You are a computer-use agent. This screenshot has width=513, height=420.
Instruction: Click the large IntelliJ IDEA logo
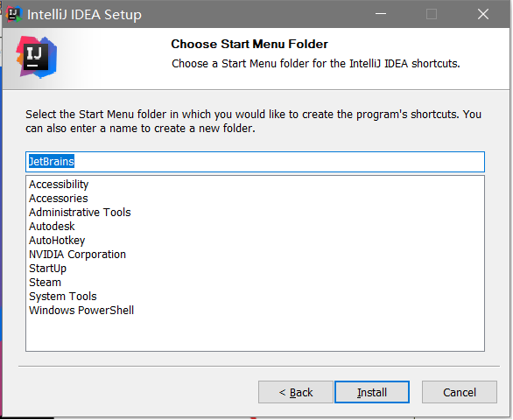36,57
